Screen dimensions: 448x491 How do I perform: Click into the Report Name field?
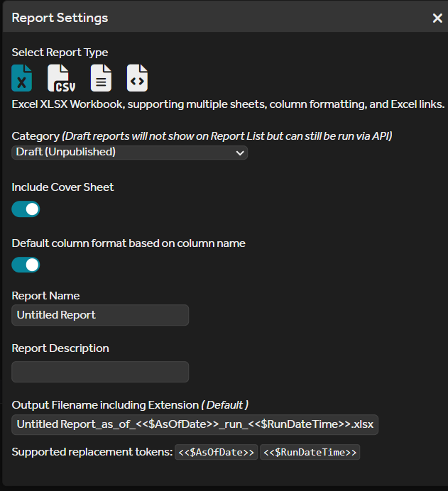(x=100, y=315)
